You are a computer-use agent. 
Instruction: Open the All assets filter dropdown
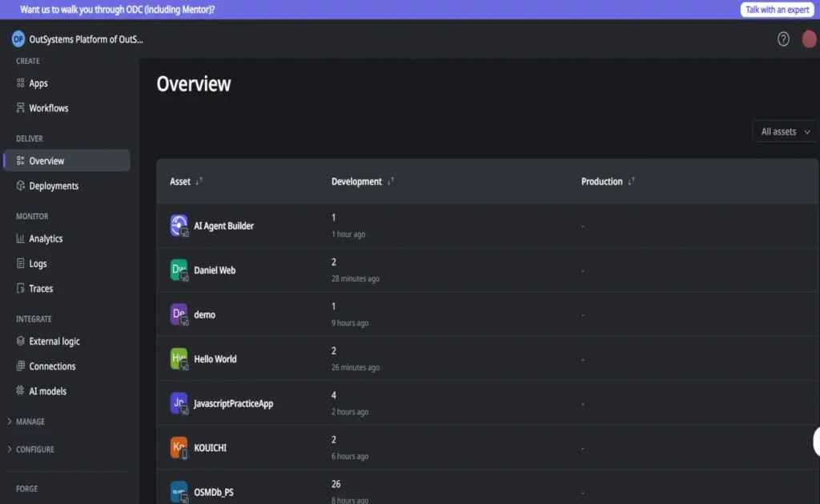coord(785,132)
